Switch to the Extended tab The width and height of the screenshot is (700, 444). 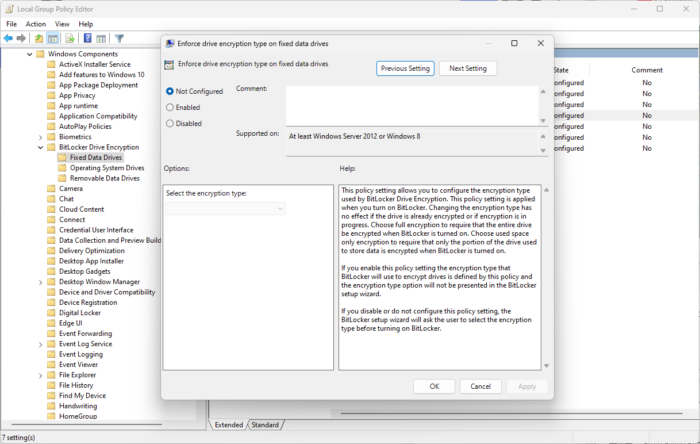click(x=229, y=425)
